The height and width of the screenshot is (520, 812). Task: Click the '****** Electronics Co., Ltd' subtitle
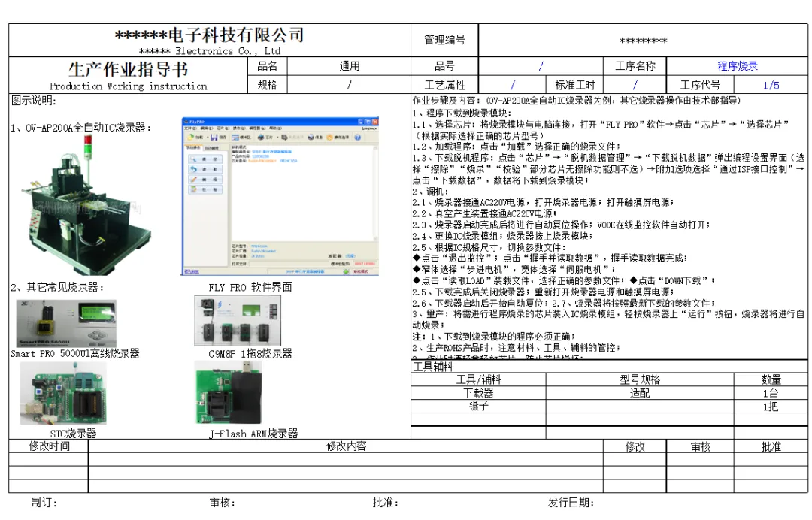(x=210, y=50)
